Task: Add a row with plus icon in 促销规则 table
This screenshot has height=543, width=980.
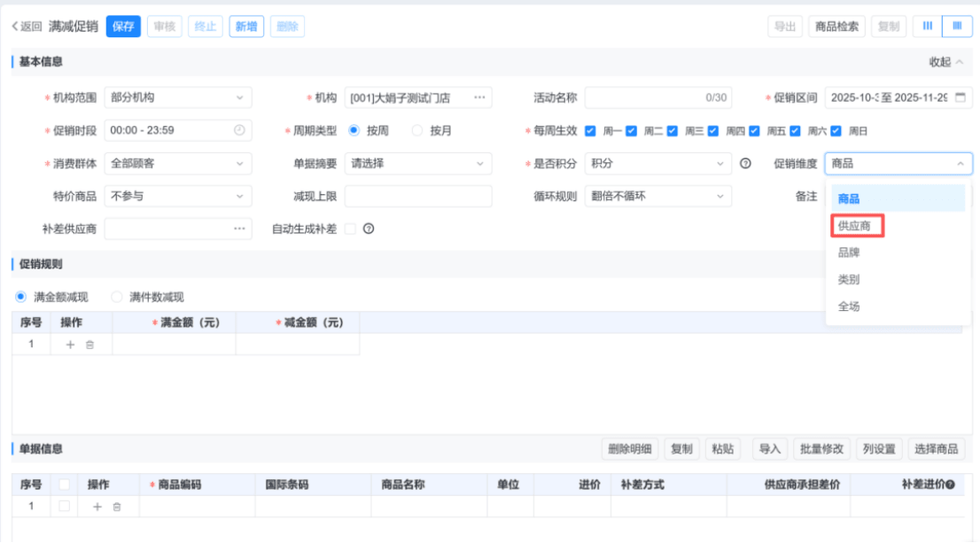Action: coord(71,345)
